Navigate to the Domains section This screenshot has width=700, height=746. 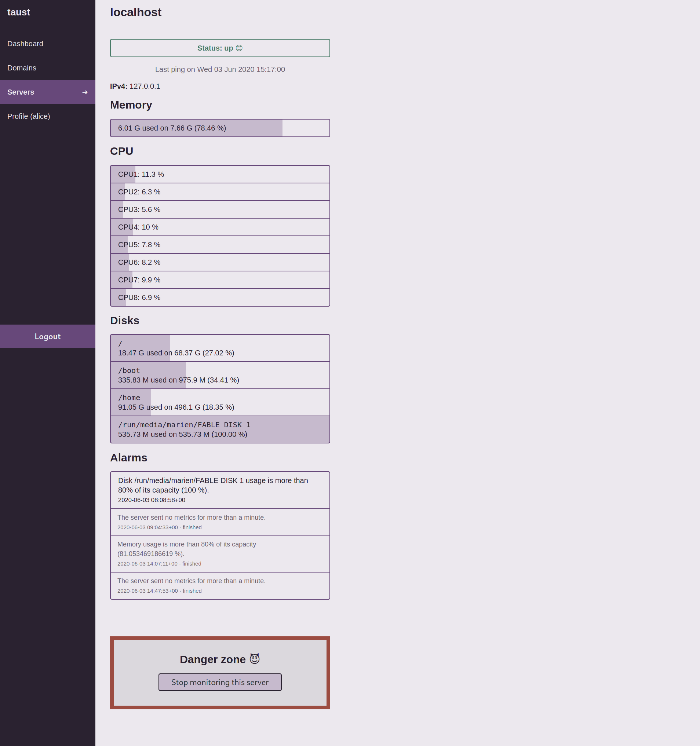pos(22,68)
